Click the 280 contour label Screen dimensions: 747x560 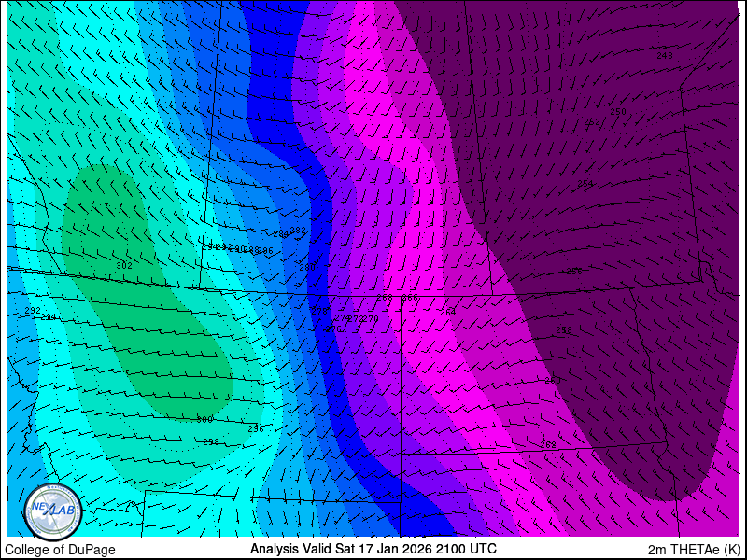pyautogui.click(x=307, y=267)
